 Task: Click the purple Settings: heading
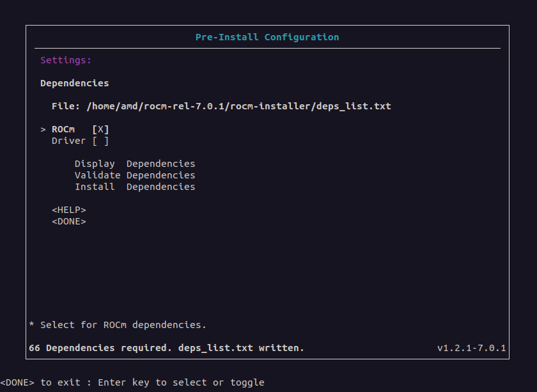pyautogui.click(x=66, y=60)
